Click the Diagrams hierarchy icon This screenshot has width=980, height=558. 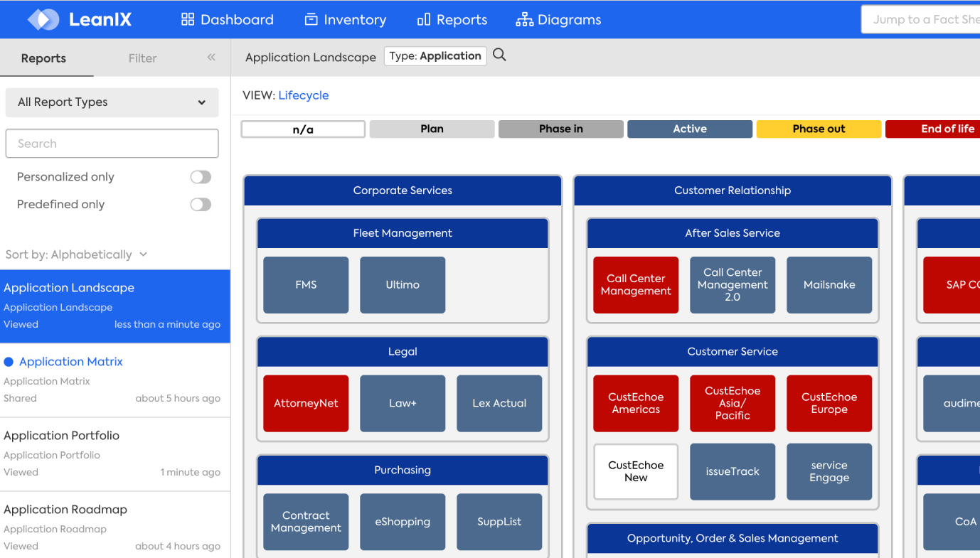click(524, 20)
